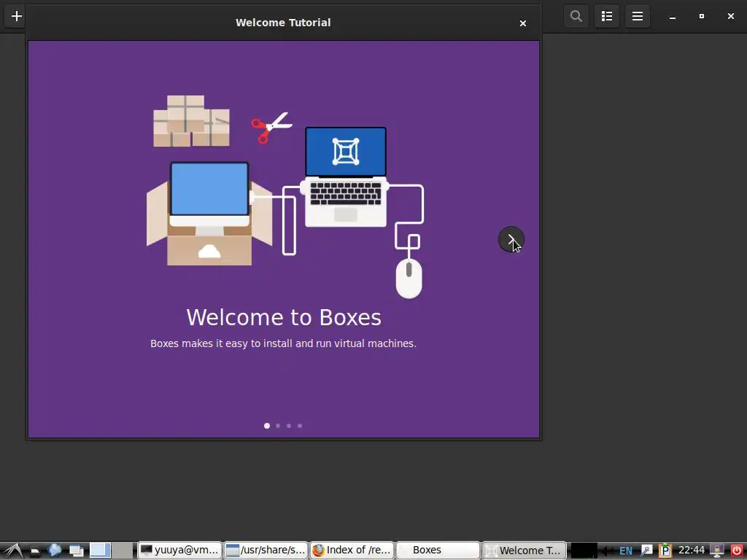Jump to first tutorial page dot
The image size is (747, 560).
point(267,426)
